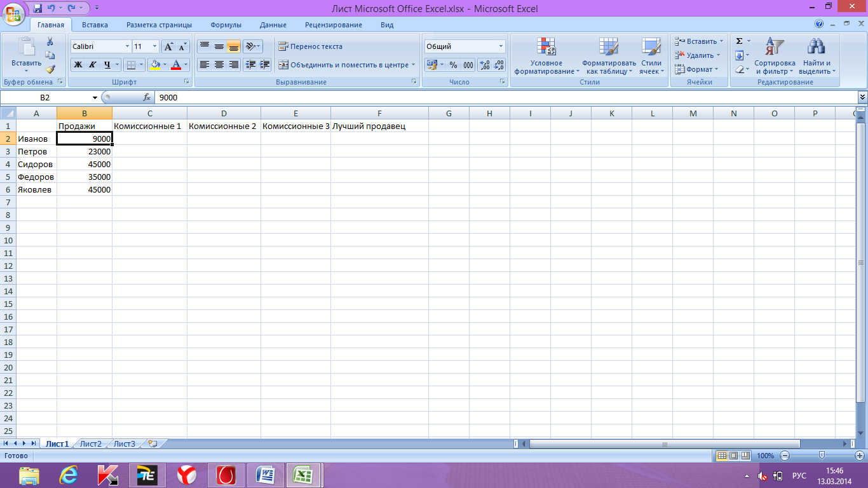Image resolution: width=868 pixels, height=488 pixels.
Task: Switch to Формулы ribbon tab
Action: (x=226, y=25)
